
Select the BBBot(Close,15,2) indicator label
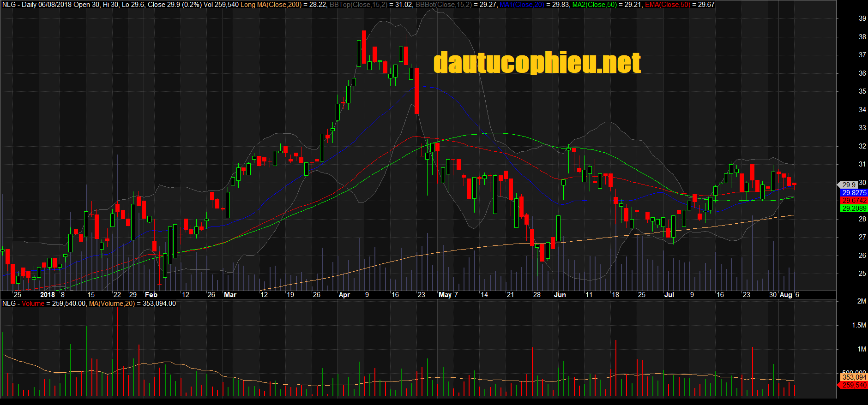pyautogui.click(x=443, y=5)
